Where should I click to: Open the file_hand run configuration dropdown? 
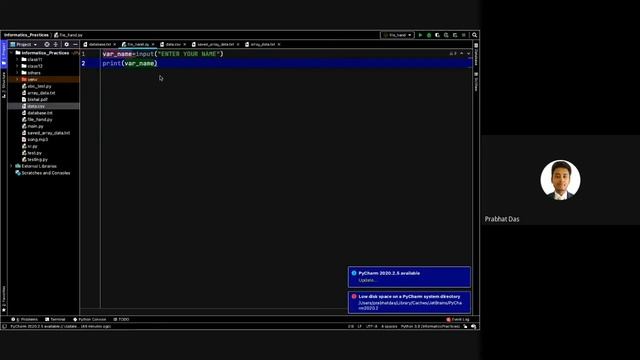pyautogui.click(x=398, y=35)
